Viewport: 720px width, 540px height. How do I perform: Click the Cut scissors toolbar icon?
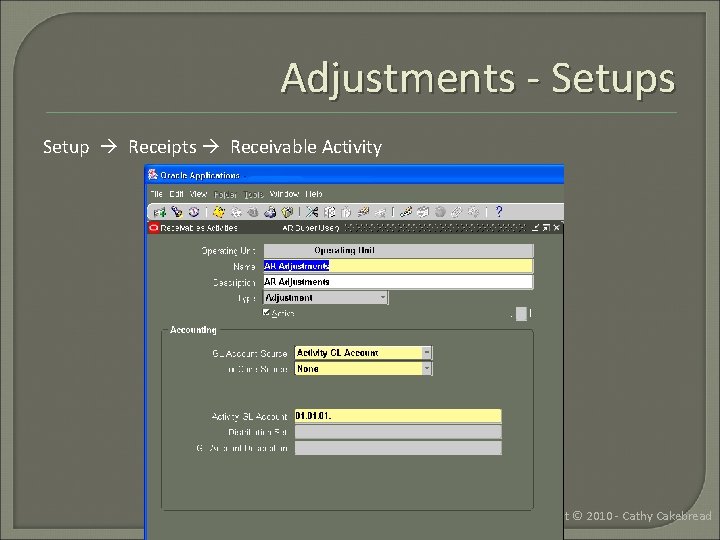(312, 212)
